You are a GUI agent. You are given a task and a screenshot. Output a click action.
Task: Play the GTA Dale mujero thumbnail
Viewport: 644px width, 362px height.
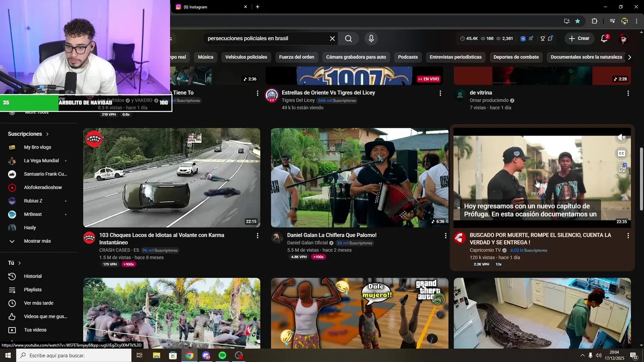pyautogui.click(x=359, y=313)
